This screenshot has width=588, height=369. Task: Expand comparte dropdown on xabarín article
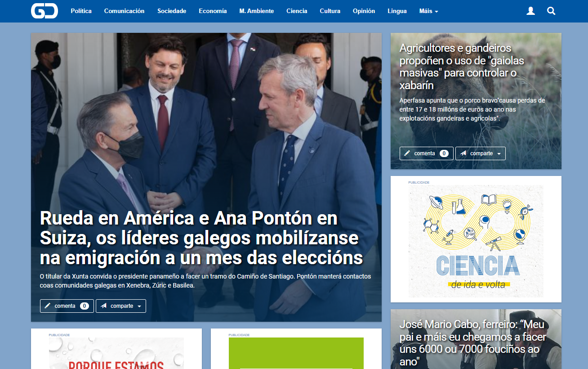pos(481,153)
